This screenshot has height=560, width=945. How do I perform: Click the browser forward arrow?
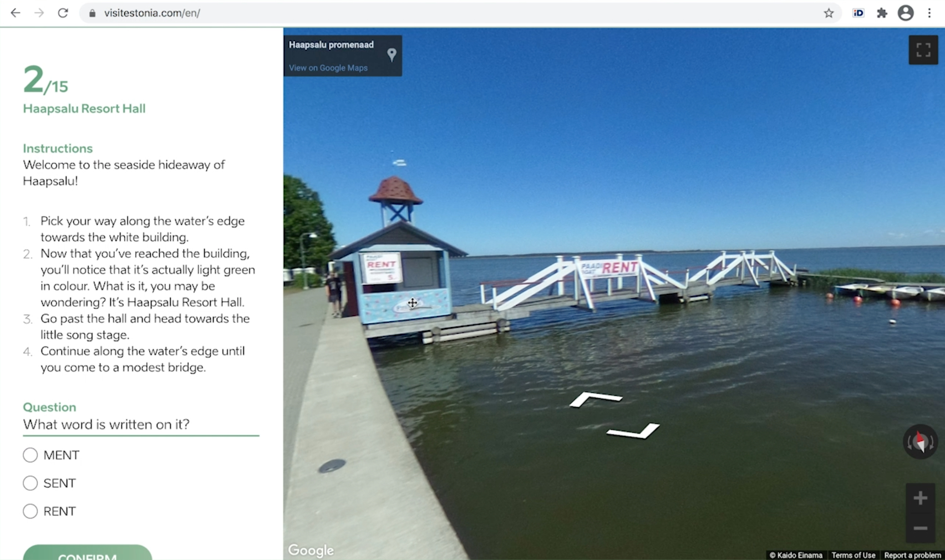(x=39, y=13)
